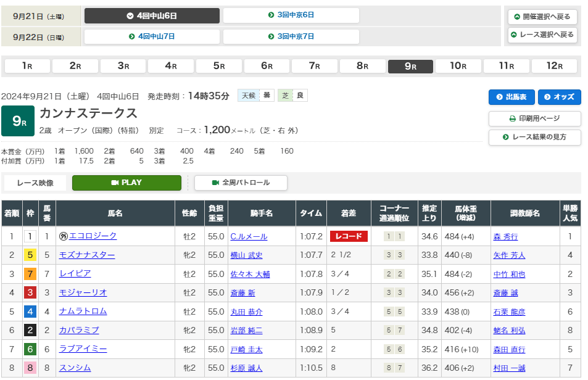The width and height of the screenshot is (588, 380).
Task: Open the 印刷用ページ print page
Action: pyautogui.click(x=534, y=118)
